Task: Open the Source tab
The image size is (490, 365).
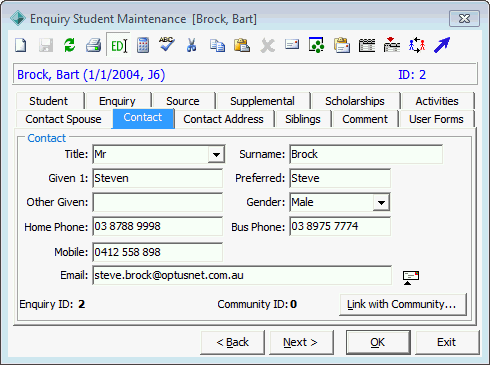Action: tap(183, 101)
